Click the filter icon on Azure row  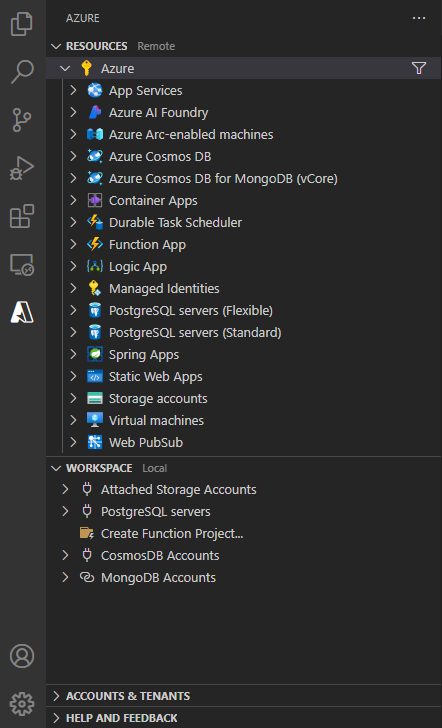point(419,68)
